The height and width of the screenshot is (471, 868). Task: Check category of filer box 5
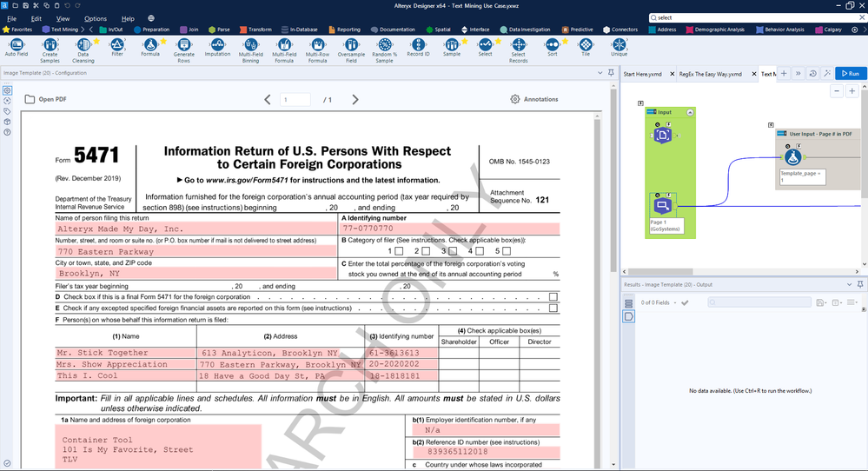[x=507, y=251]
